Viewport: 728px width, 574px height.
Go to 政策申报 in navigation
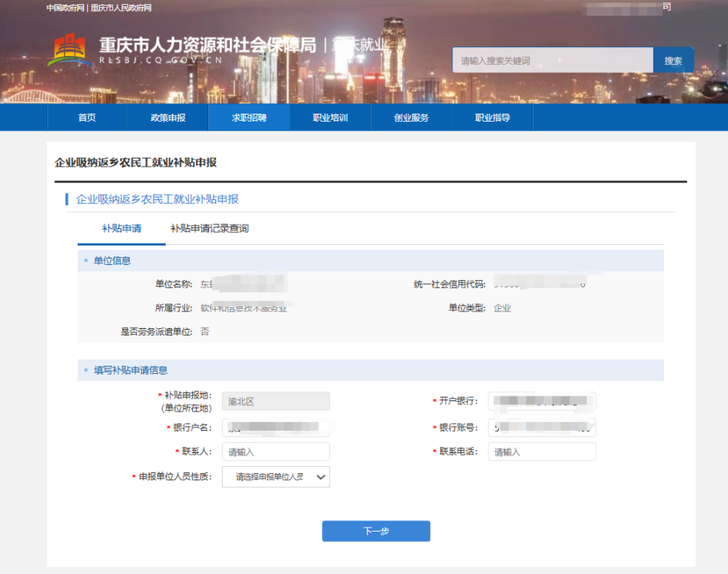coord(167,118)
